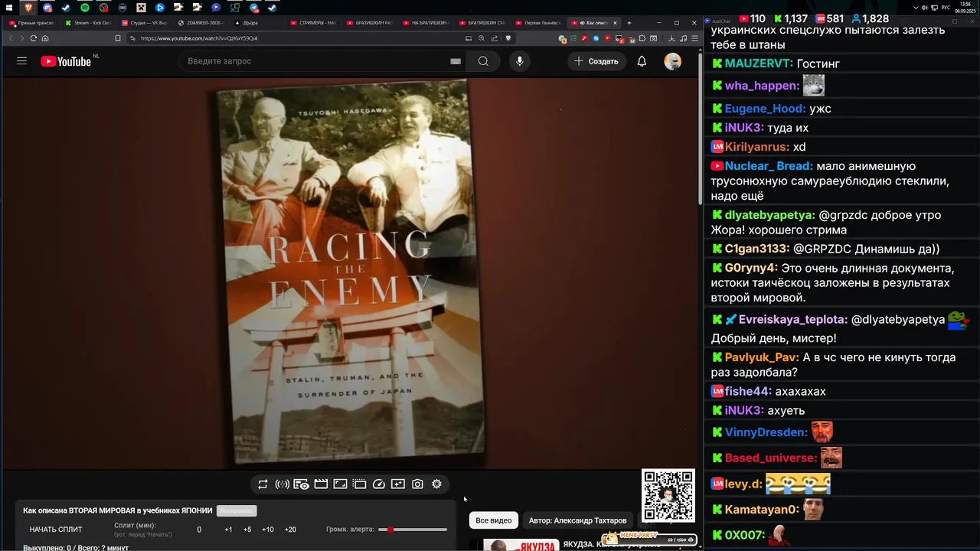The width and height of the screenshot is (980, 551).
Task: Add +20 minutes to split
Action: tap(290, 530)
